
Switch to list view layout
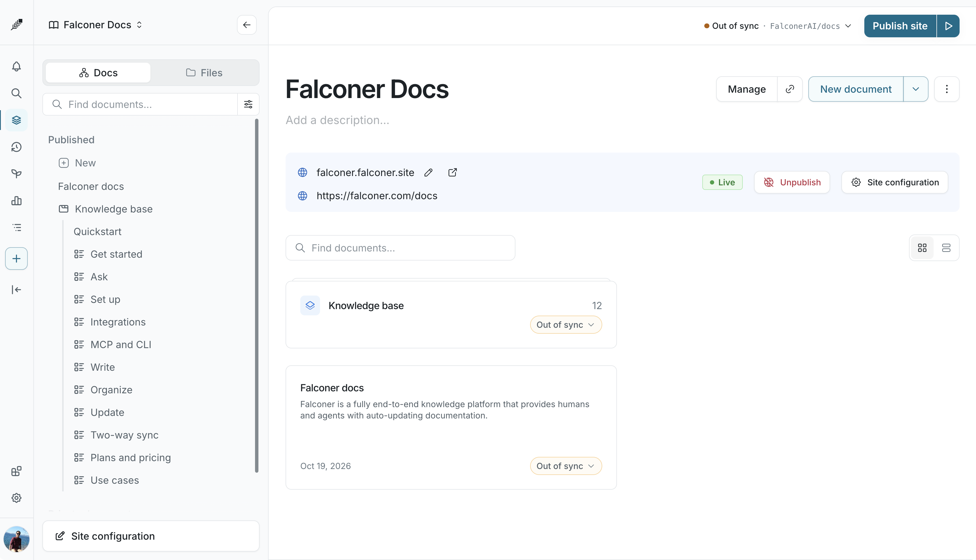[946, 248]
